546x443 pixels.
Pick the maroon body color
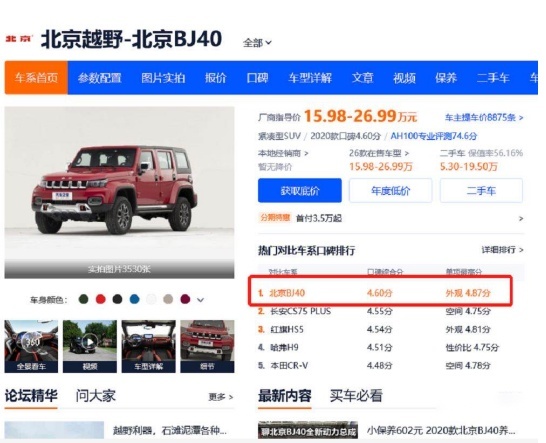[185, 299]
